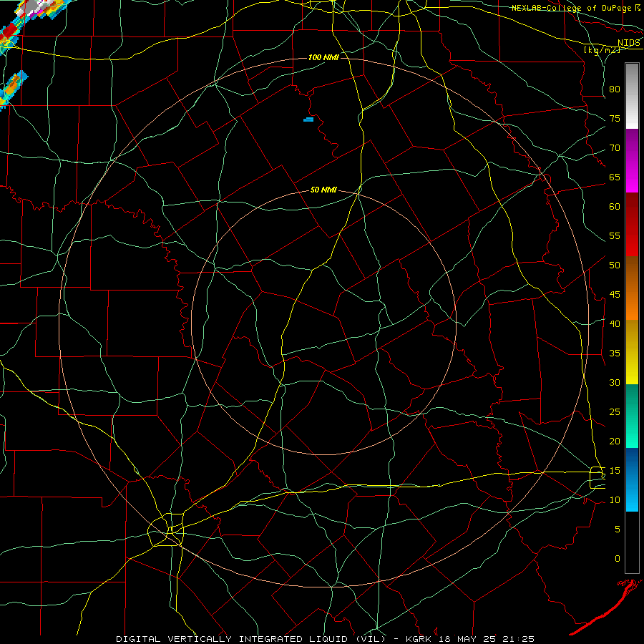Pick the yellow segment of the color bar

click(632, 352)
